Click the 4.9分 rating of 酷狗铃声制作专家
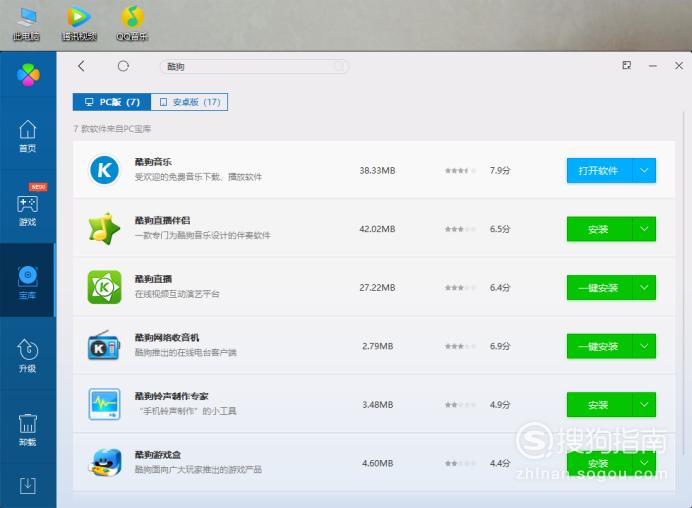This screenshot has height=508, width=692. click(x=500, y=405)
